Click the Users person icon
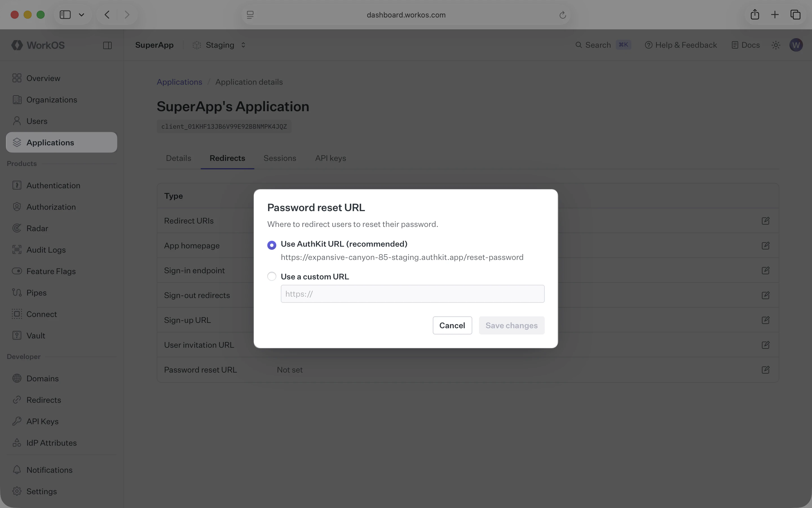This screenshot has width=812, height=508. point(17,121)
